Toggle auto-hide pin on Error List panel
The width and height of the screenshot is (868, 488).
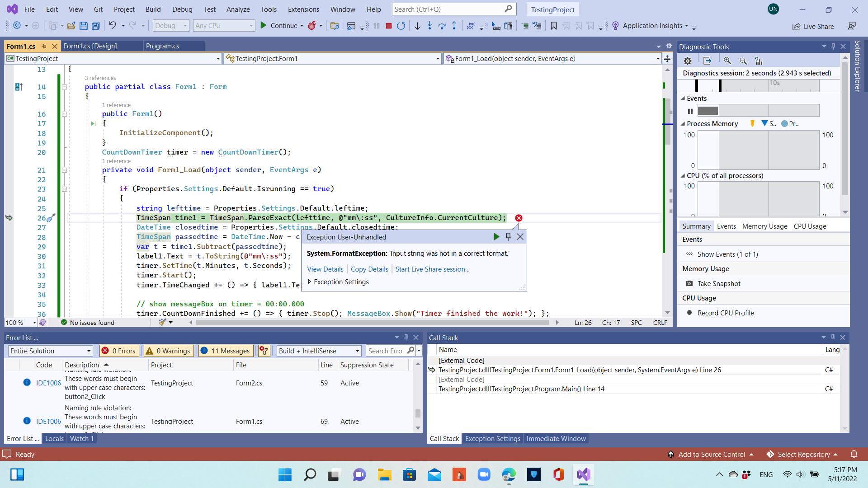[406, 337]
